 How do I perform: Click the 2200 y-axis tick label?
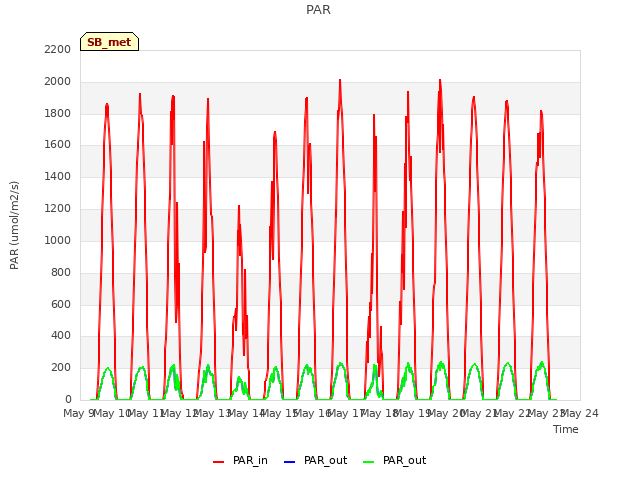pyautogui.click(x=58, y=49)
